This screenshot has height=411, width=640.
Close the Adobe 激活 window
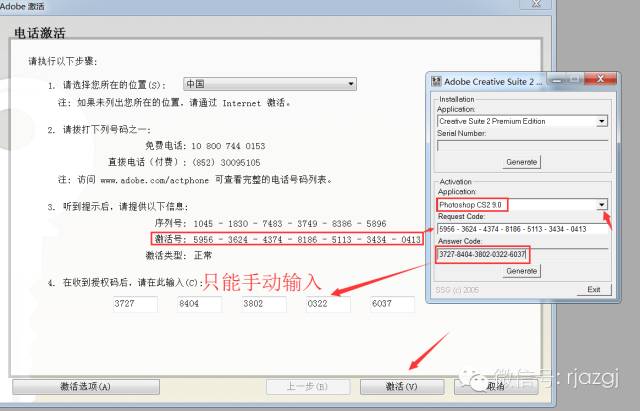click(x=536, y=4)
